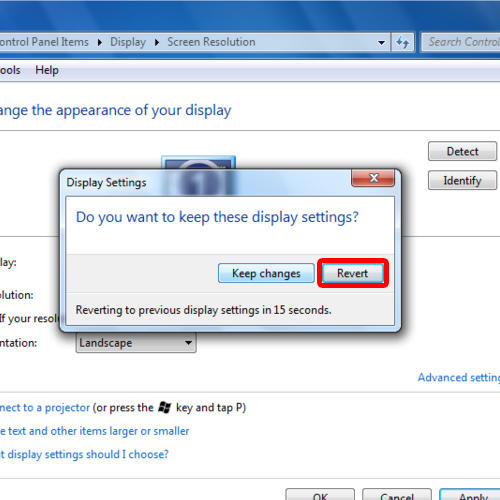500x500 pixels.
Task: Open the Orientation Landscape dropdown
Action: click(136, 343)
